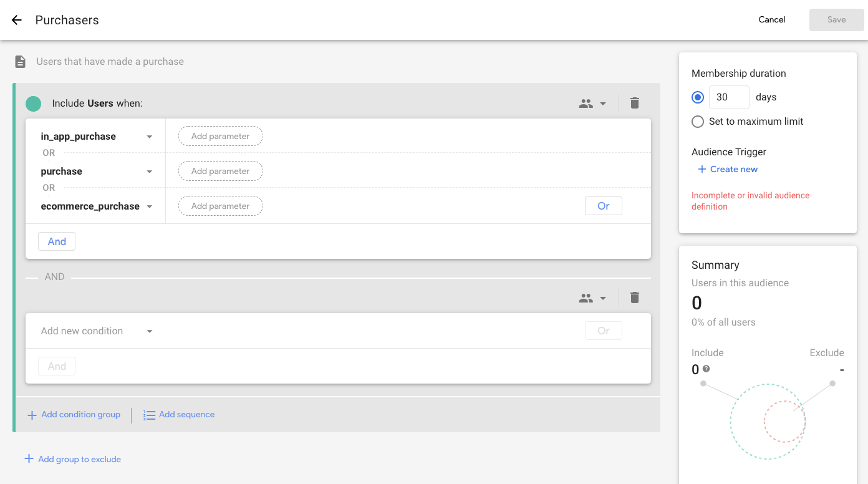
Task: Click the Add sequence list icon
Action: (150, 415)
